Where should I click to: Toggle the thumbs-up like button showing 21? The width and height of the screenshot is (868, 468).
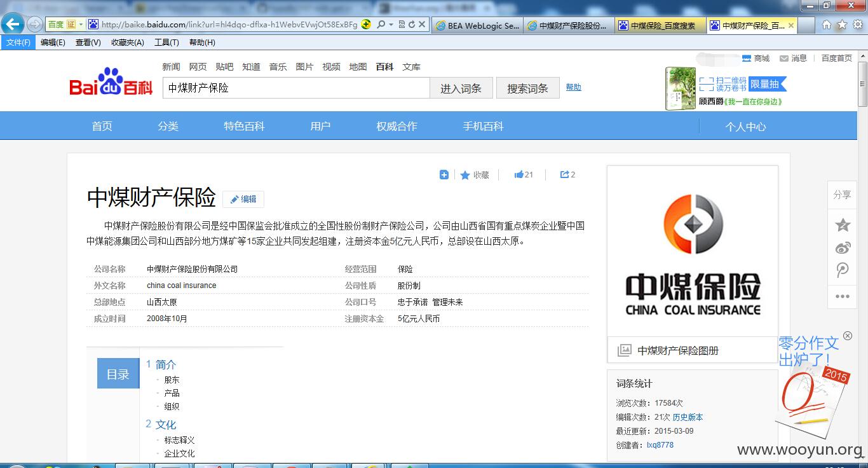pyautogui.click(x=524, y=174)
